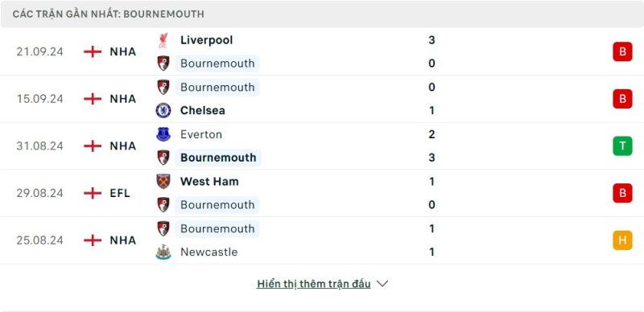Open the Chelsea team name link
The height and width of the screenshot is (312, 644).
tap(203, 110)
